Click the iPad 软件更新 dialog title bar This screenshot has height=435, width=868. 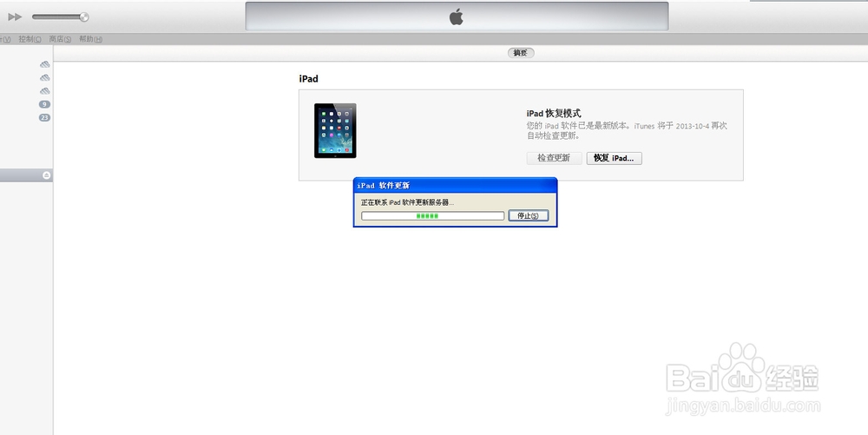click(455, 186)
